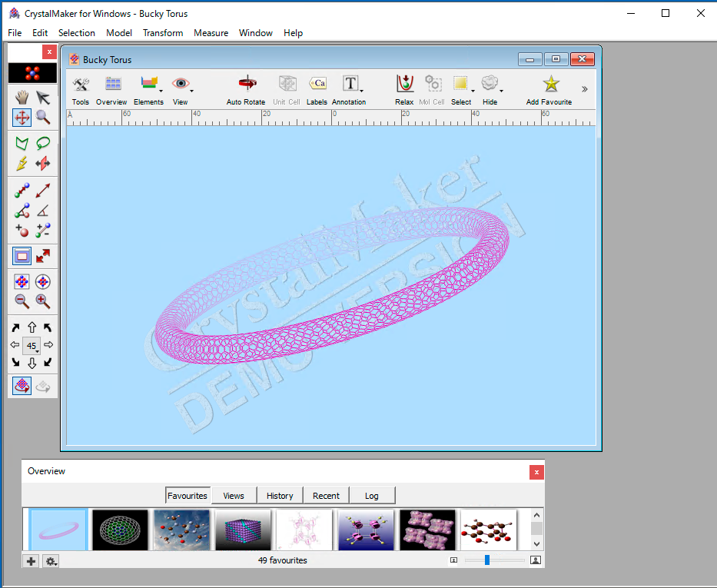
Task: Select the bond distance measuring tool
Action: pyautogui.click(x=22, y=191)
